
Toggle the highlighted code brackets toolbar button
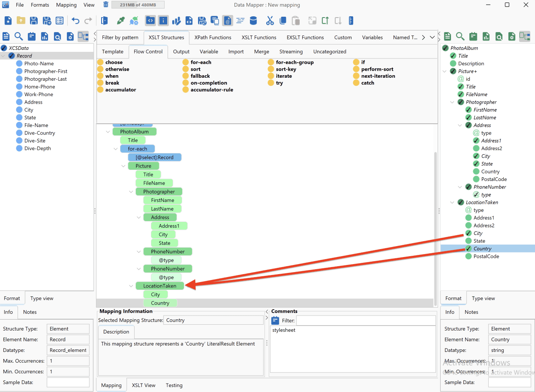(150, 20)
